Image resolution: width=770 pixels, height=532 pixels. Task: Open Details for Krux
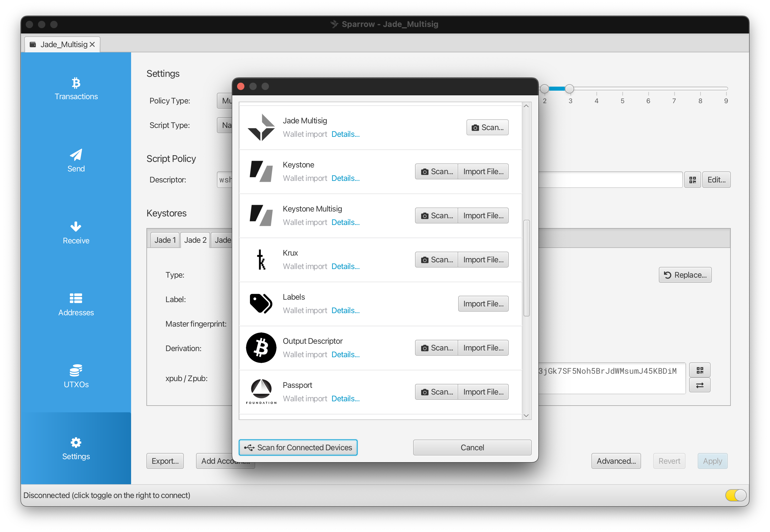tap(345, 266)
